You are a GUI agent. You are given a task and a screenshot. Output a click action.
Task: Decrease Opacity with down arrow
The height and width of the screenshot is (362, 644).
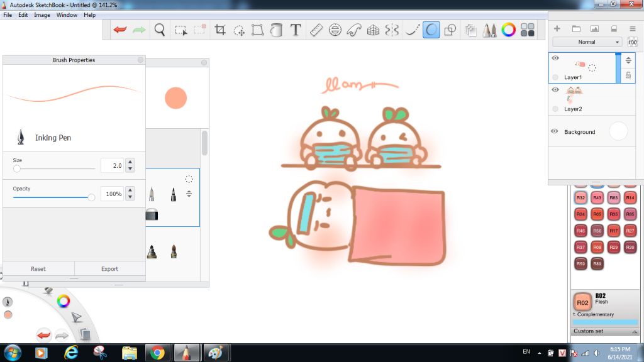coord(130,197)
